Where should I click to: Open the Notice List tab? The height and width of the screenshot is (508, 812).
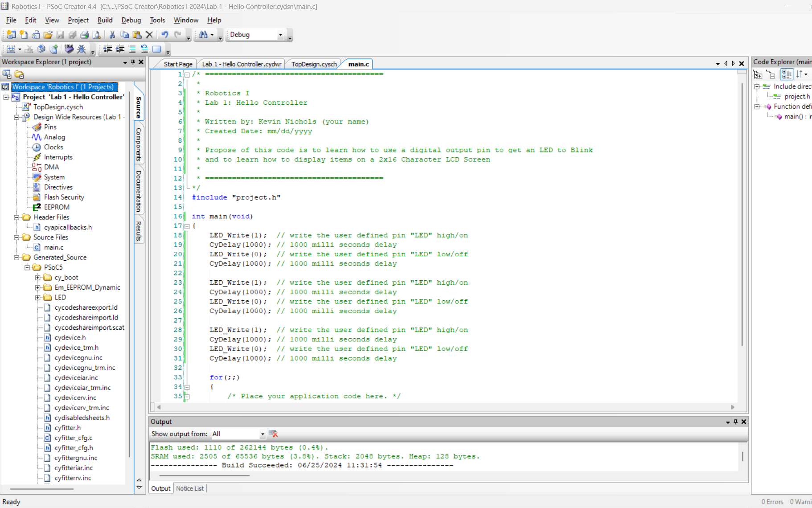[x=190, y=489]
